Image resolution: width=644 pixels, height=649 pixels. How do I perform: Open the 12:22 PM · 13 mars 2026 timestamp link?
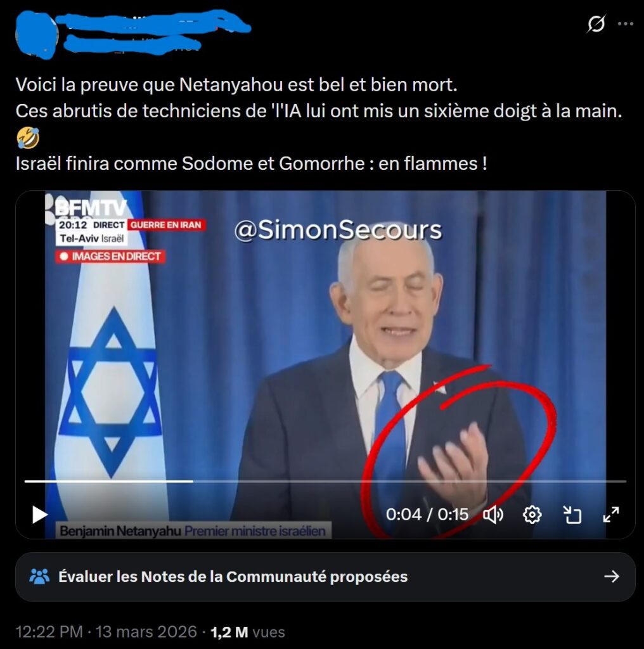click(x=106, y=632)
